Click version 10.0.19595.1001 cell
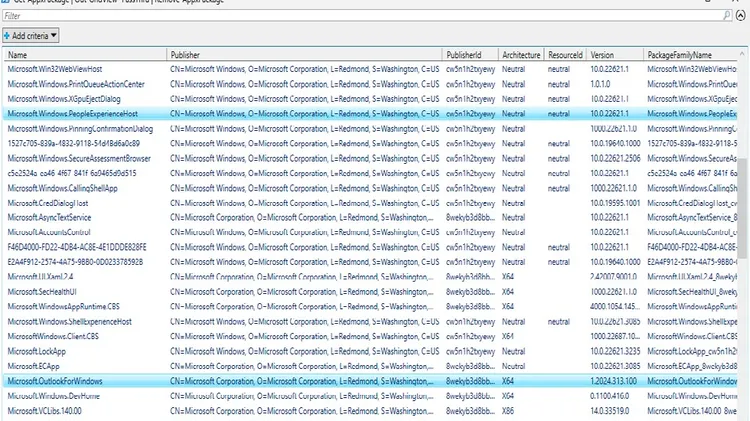Image resolution: width=750 pixels, height=421 pixels. tap(615, 203)
